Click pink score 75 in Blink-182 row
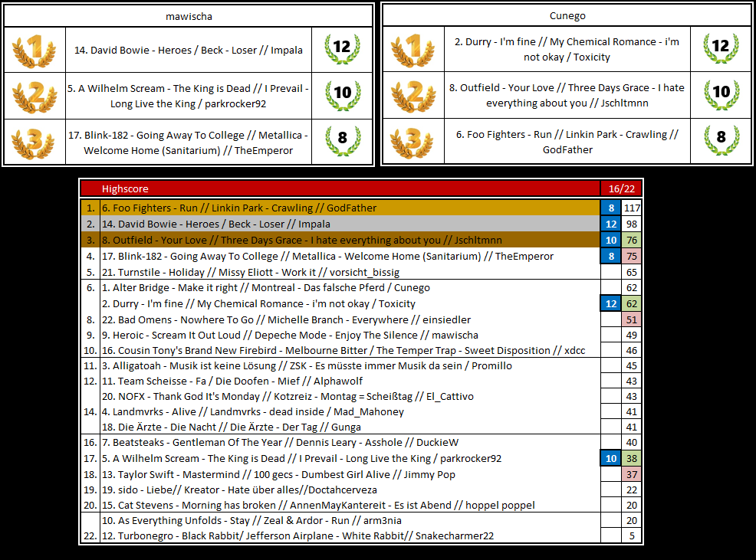This screenshot has height=560, width=756. [632, 257]
